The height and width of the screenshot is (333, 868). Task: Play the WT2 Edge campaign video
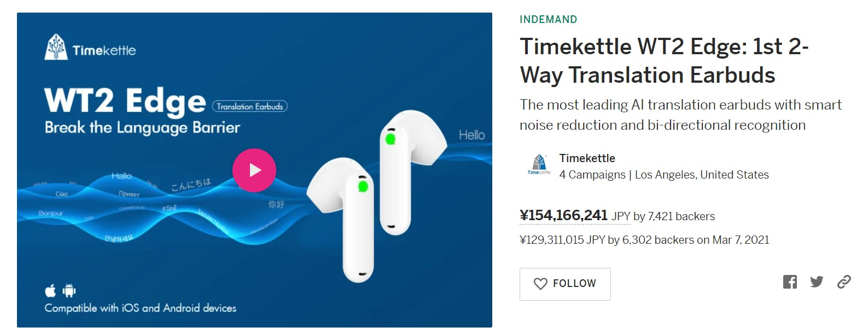[254, 170]
